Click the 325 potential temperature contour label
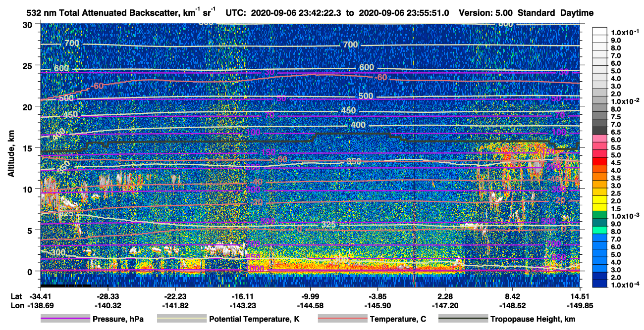The height and width of the screenshot is (330, 644). (329, 225)
